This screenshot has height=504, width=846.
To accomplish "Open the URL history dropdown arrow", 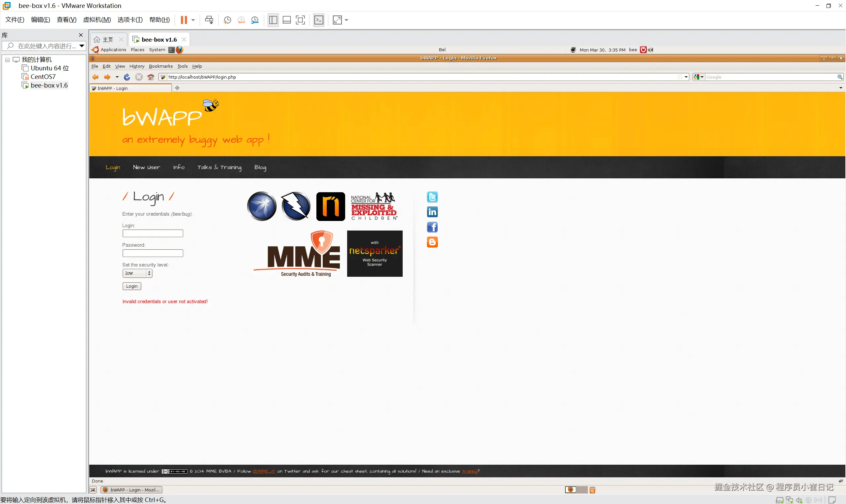I will point(686,77).
